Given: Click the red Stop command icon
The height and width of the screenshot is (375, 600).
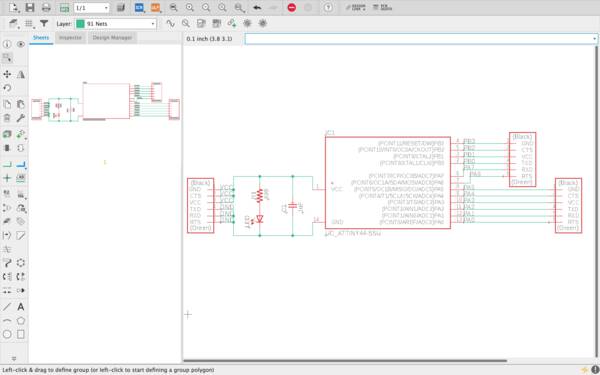Looking at the screenshot, I should pyautogui.click(x=292, y=7).
